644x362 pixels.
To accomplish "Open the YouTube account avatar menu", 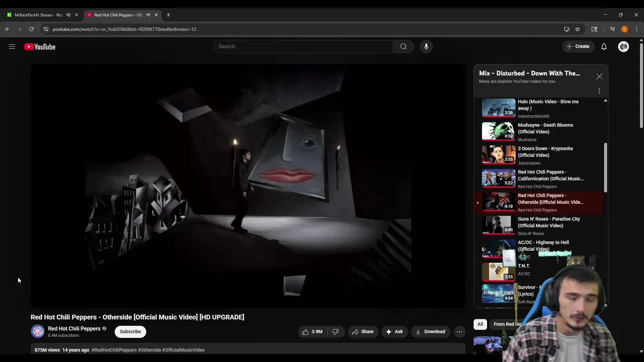I will 624,47.
